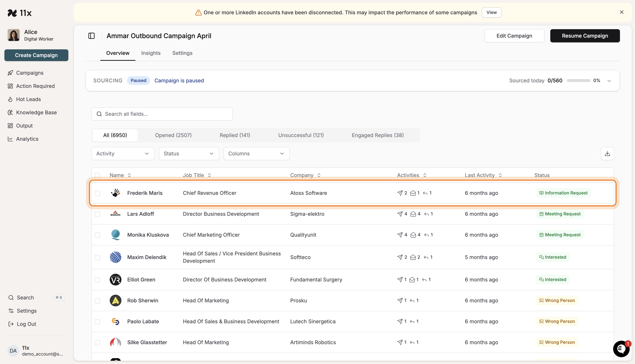Viewport: 635px width, 364px height.
Task: Open Hot Leads from the sidebar
Action: point(28,99)
